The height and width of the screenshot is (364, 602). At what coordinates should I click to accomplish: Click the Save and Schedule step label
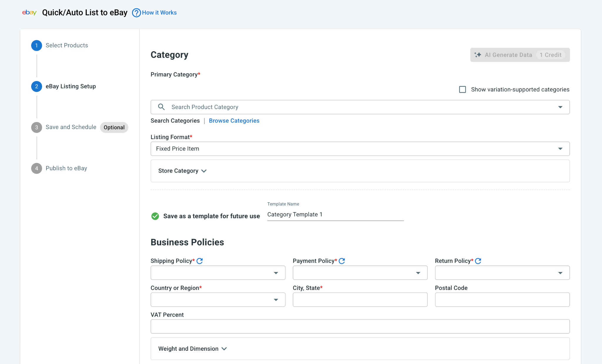tap(71, 127)
